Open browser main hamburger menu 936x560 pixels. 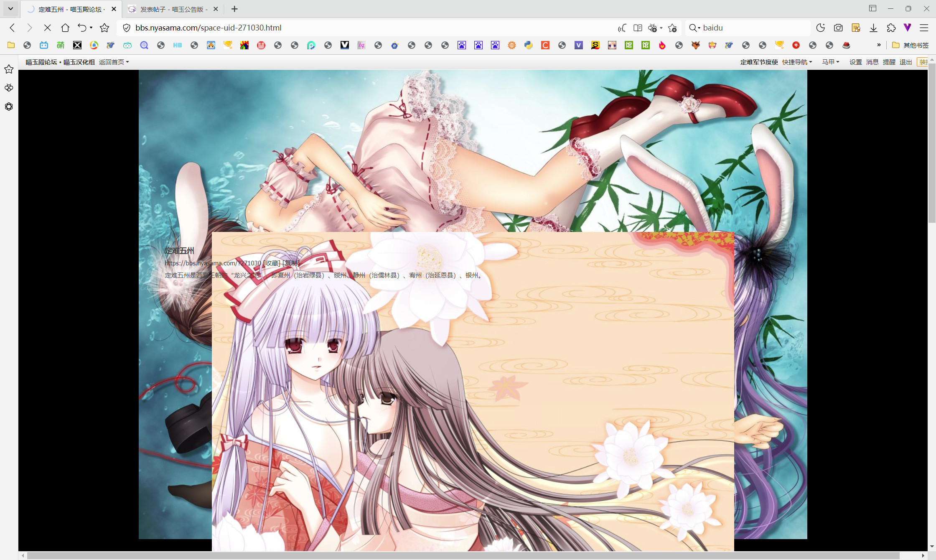(x=924, y=28)
